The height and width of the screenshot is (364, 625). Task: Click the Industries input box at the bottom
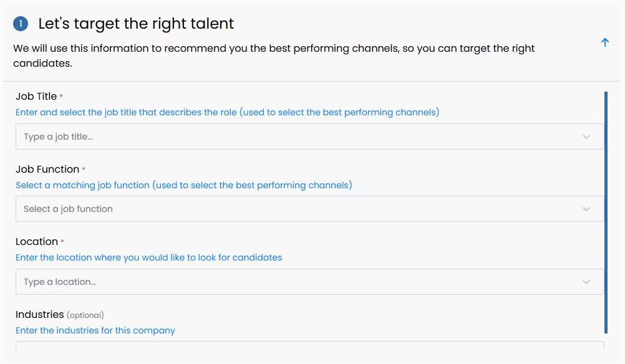click(x=310, y=345)
